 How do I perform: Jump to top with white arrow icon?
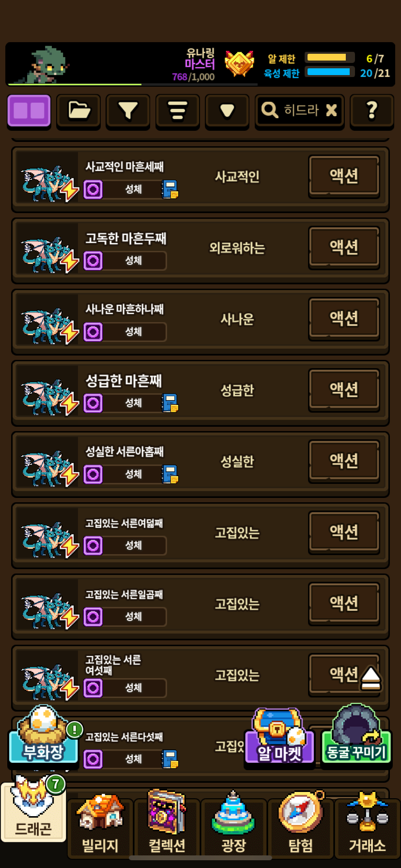coord(371,678)
